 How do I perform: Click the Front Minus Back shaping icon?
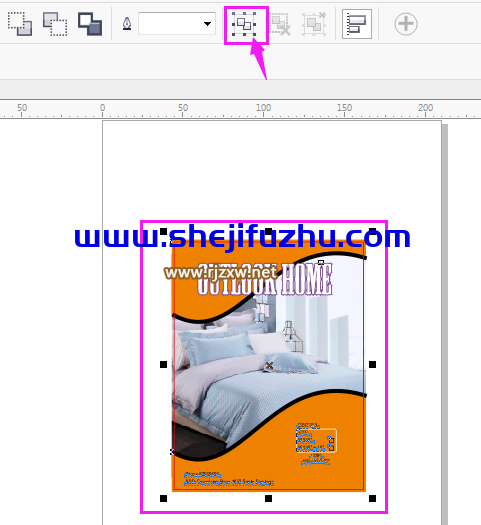coord(20,24)
